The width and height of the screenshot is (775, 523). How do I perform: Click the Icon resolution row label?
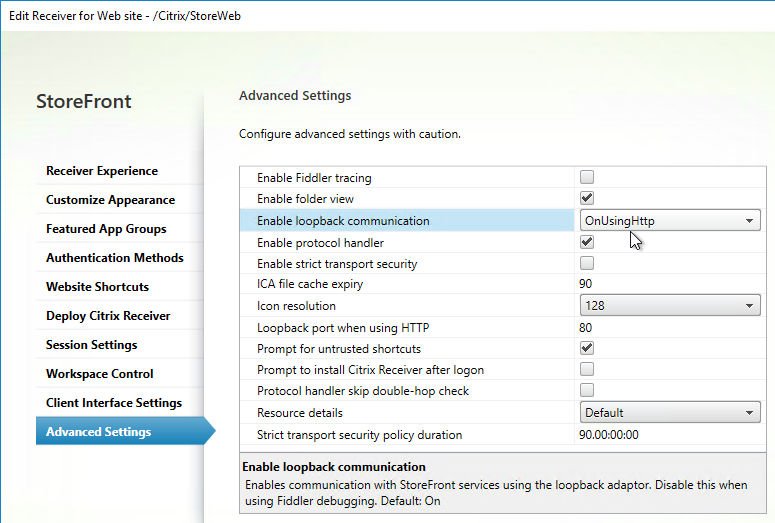coord(296,306)
